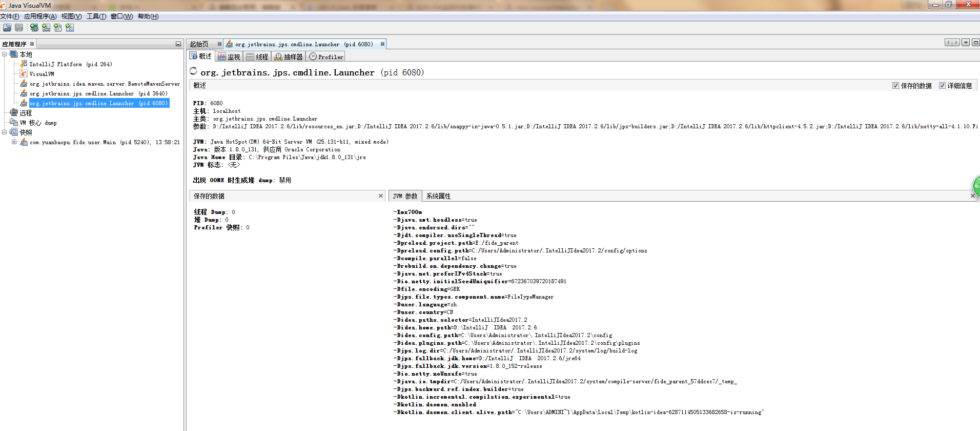
Task: Select Launcher (pid 3640) in application tree
Action: pos(98,93)
